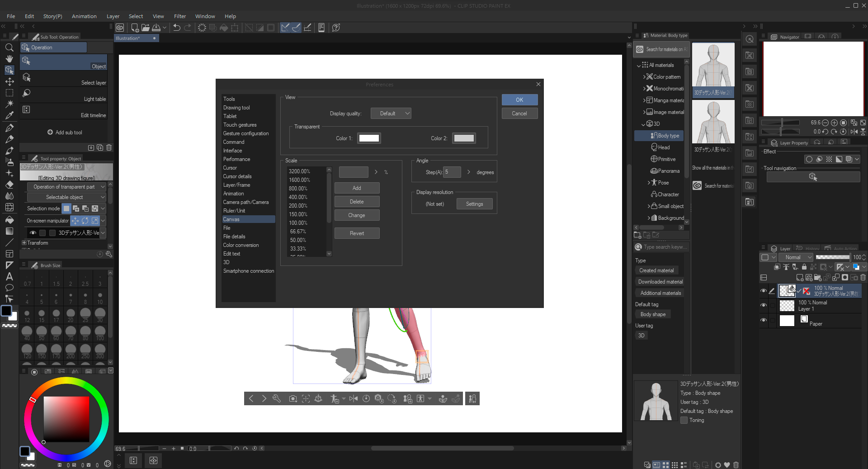
Task: Select the Zoom magnifier tool
Action: pos(9,47)
